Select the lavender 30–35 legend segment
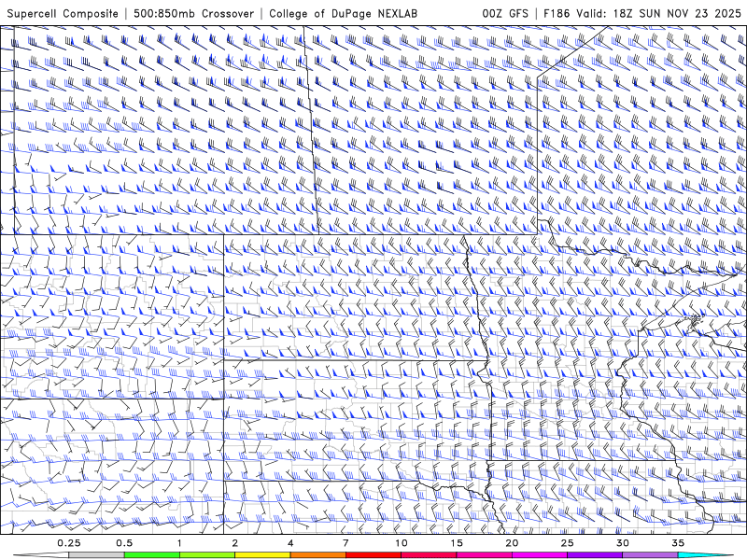This screenshot has height=560, width=747. click(x=650, y=555)
